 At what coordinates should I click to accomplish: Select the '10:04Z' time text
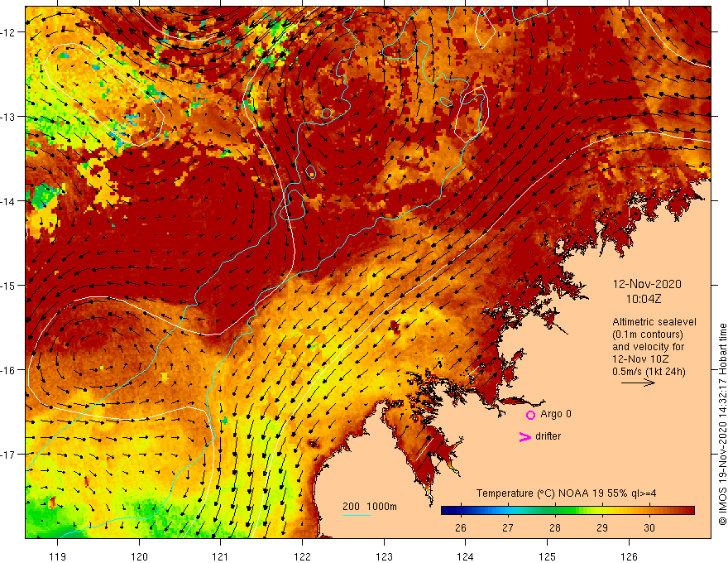(644, 299)
